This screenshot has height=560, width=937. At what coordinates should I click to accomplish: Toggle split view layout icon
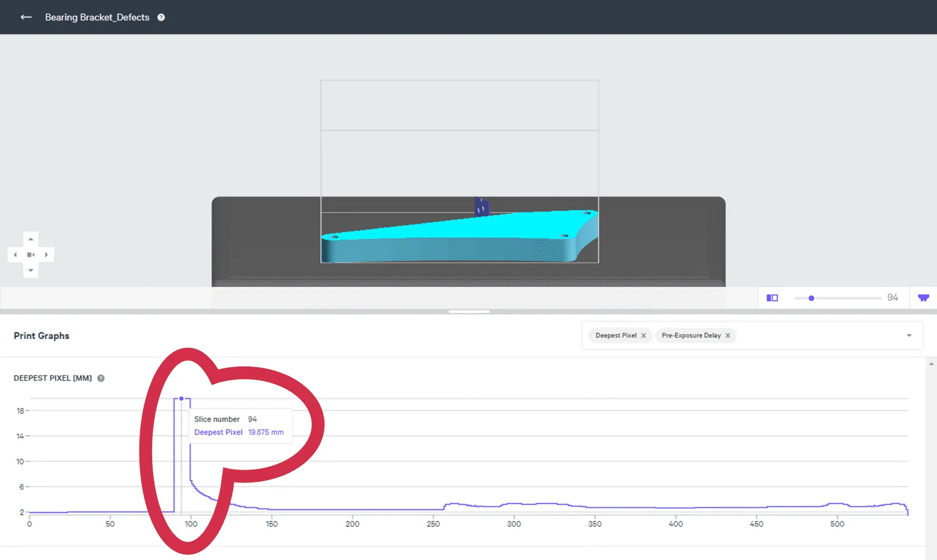tap(772, 298)
